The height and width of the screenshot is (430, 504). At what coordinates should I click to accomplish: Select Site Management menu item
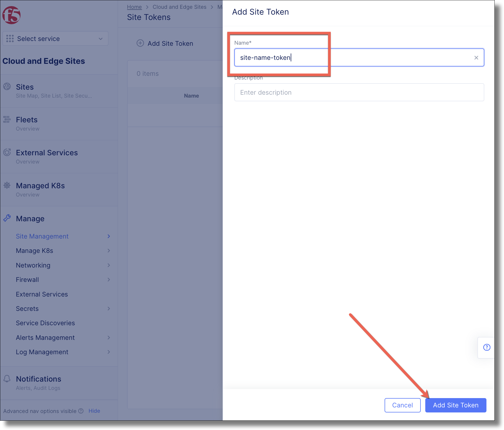coord(42,236)
